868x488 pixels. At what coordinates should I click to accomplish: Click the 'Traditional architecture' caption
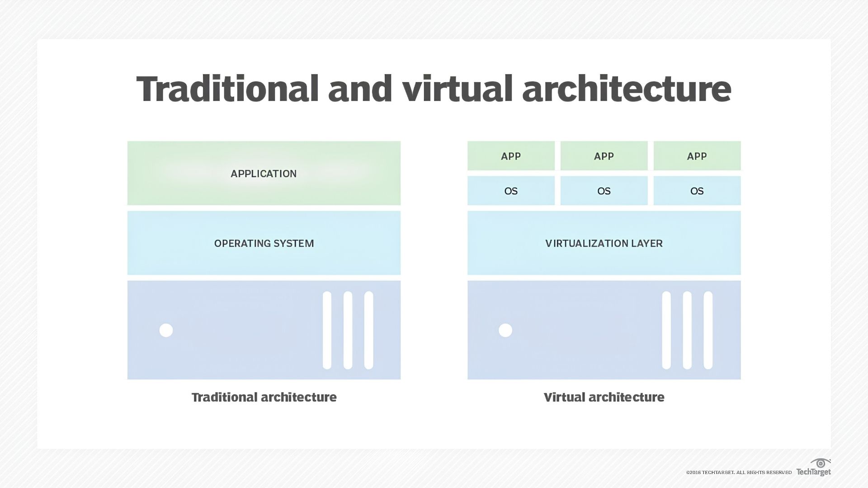(264, 397)
